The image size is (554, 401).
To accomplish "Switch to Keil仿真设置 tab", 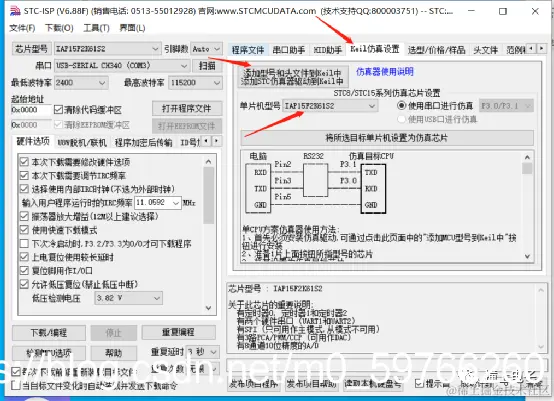I will tap(375, 48).
